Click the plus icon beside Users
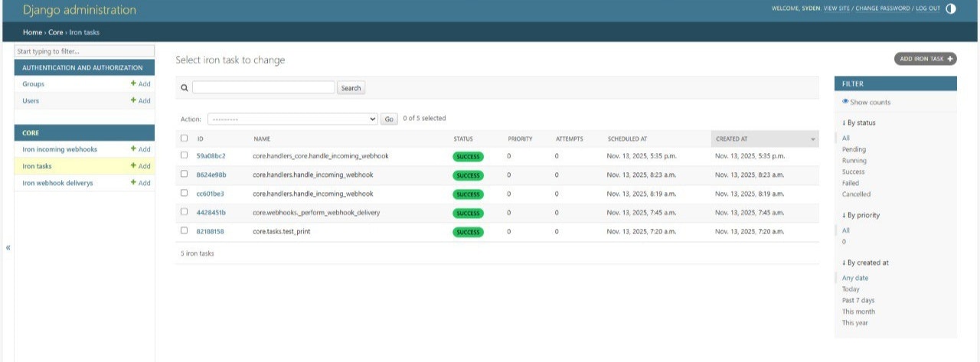 tap(133, 100)
